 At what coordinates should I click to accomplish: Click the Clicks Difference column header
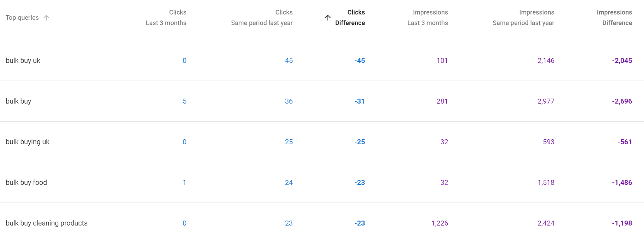pyautogui.click(x=350, y=18)
